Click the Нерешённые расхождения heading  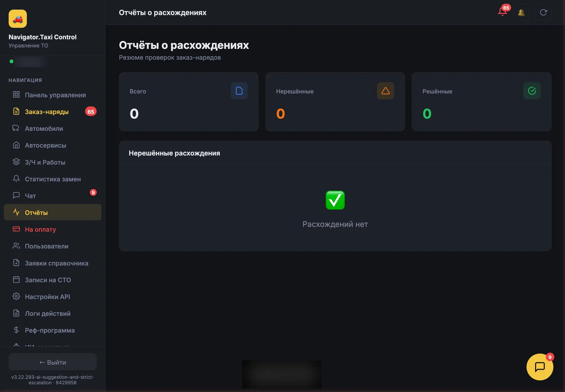tap(174, 153)
